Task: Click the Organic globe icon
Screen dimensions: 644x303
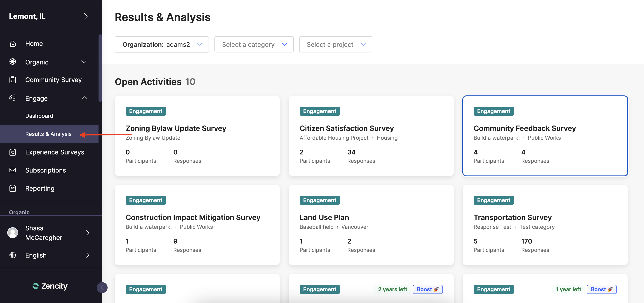Action: [13, 62]
